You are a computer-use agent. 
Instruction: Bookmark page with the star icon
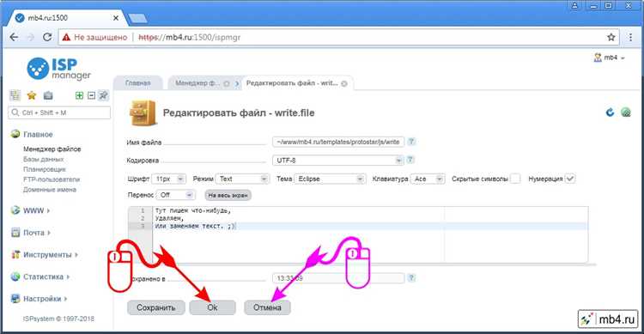pos(611,38)
